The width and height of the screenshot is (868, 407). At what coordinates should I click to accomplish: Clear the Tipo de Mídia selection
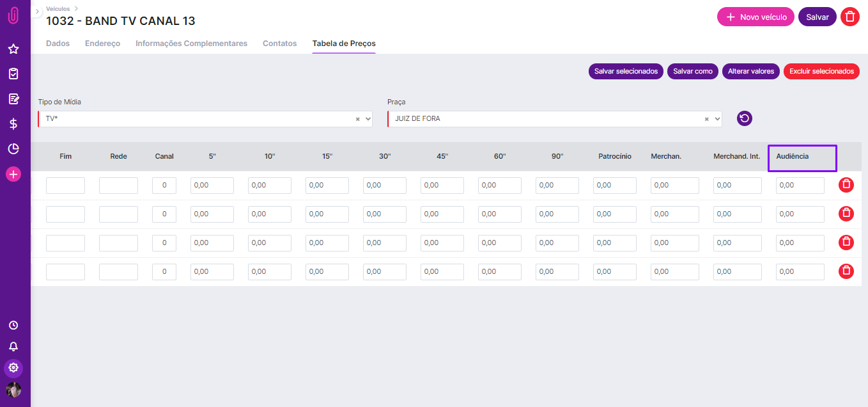(x=358, y=119)
